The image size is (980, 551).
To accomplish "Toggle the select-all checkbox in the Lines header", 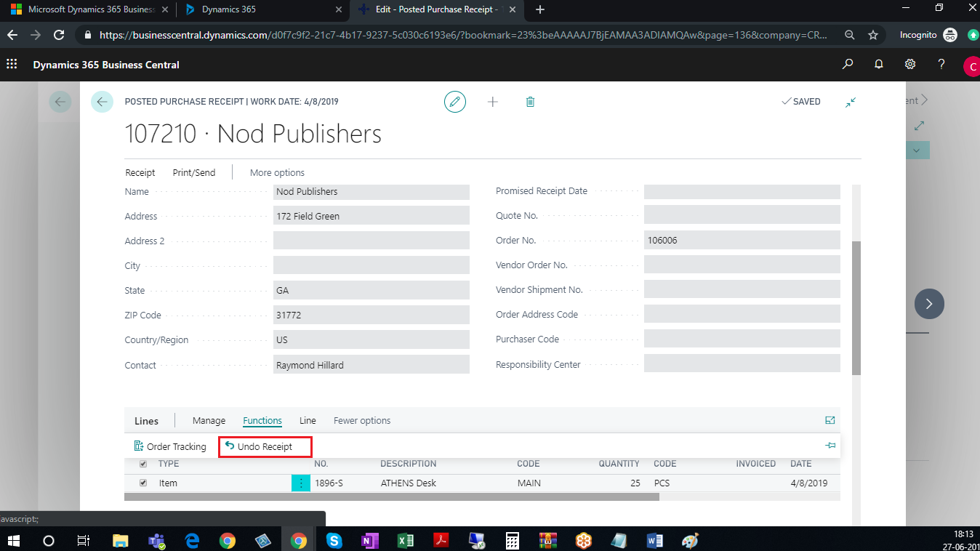I will [143, 464].
